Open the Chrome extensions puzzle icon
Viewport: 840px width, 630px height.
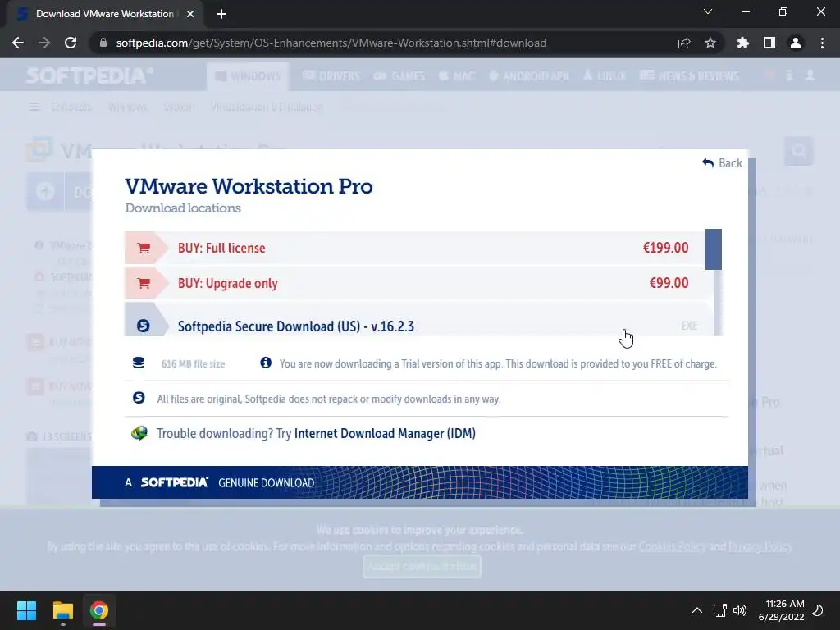(x=742, y=43)
